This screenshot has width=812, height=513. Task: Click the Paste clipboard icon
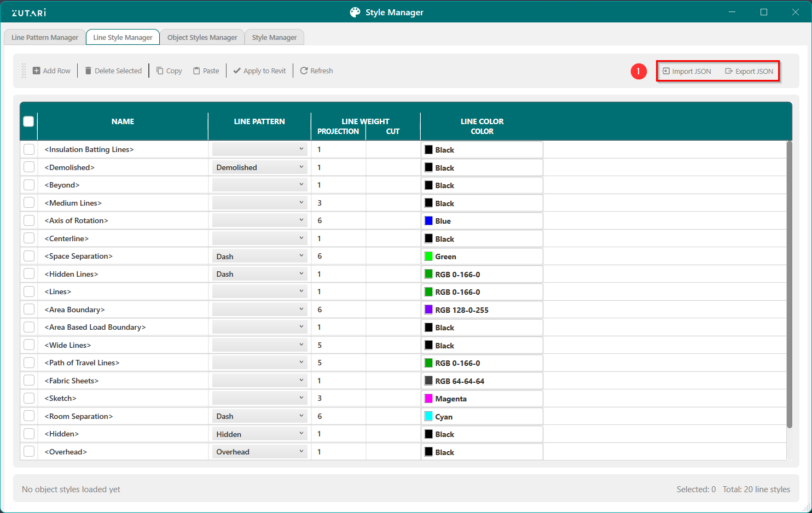click(x=196, y=71)
